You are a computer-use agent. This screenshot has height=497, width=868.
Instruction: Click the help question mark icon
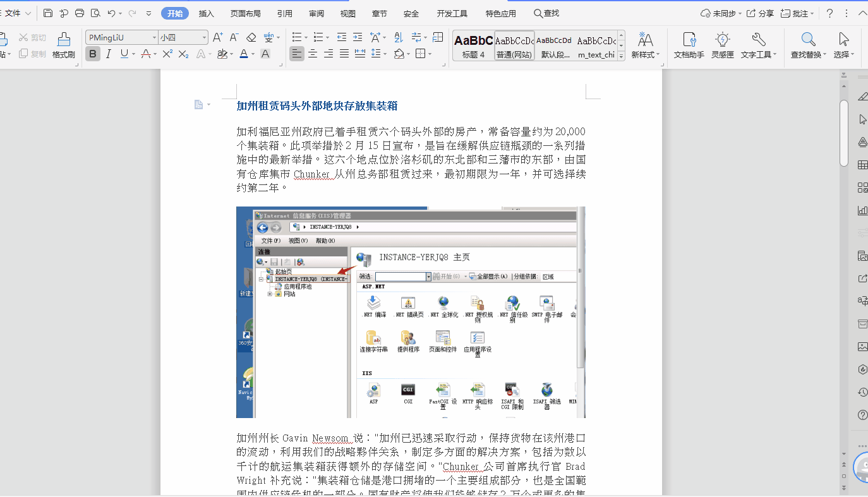point(830,13)
